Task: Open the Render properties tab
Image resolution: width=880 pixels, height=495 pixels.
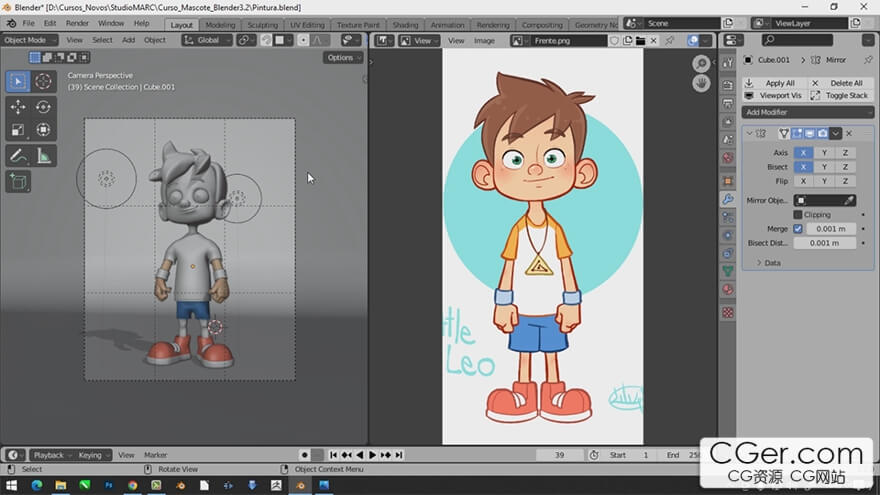Action: [x=728, y=85]
